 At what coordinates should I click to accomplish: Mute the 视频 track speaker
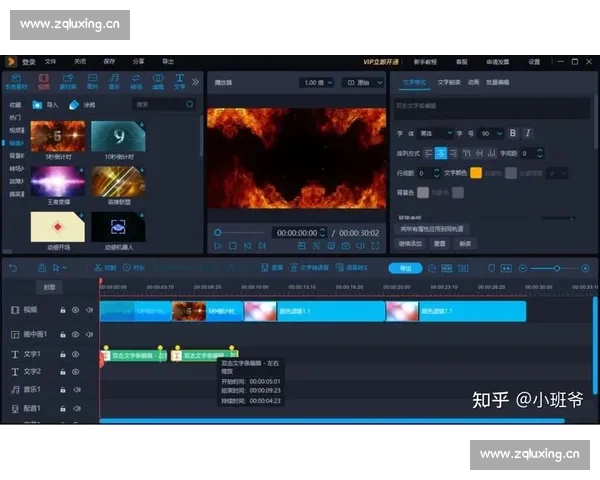90,310
